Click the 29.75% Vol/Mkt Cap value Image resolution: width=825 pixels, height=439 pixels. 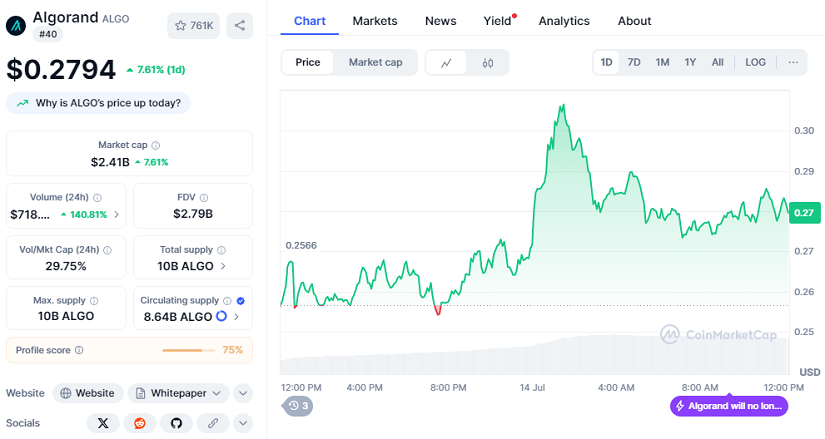tap(66, 266)
